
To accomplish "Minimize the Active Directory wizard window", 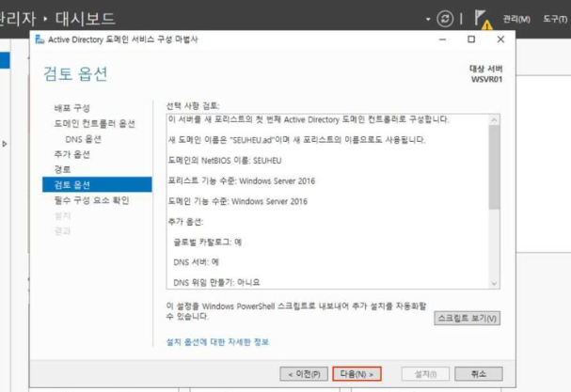I will coord(442,39).
